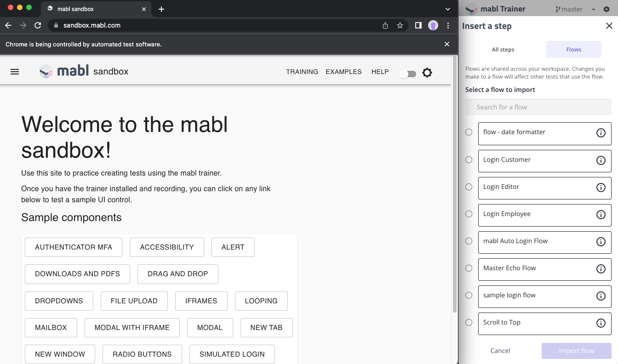The width and height of the screenshot is (618, 364).
Task: Open the Chrome profile avatar
Action: 433,25
